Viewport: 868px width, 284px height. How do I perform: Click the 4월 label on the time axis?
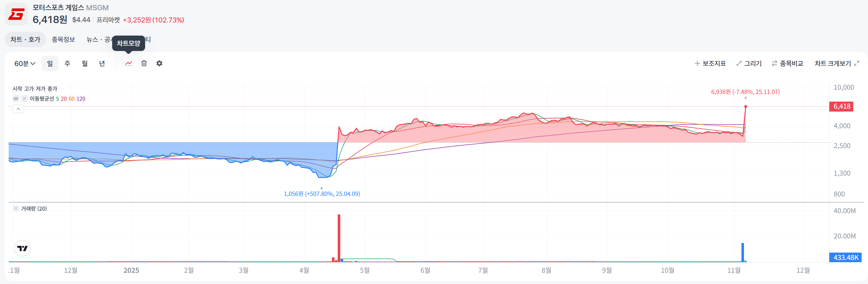tap(304, 270)
